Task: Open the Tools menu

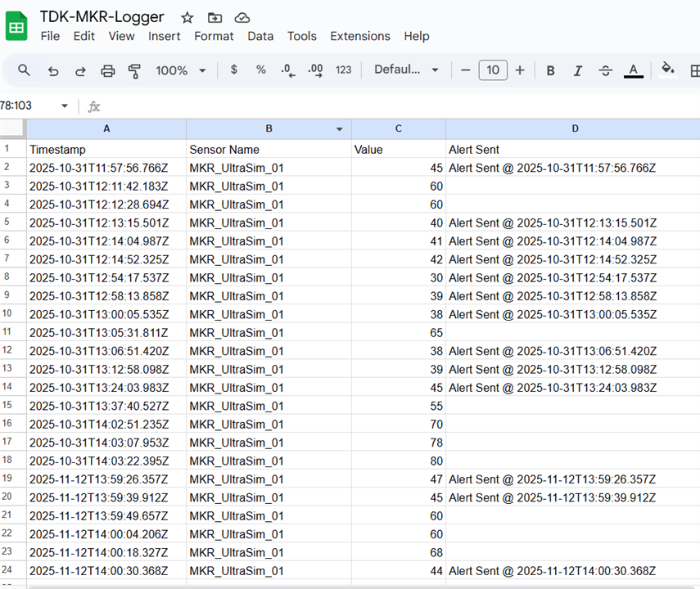Action: pos(302,36)
